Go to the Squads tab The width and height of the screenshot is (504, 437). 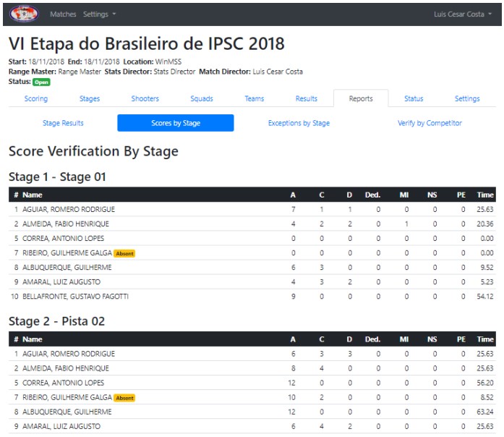click(202, 98)
